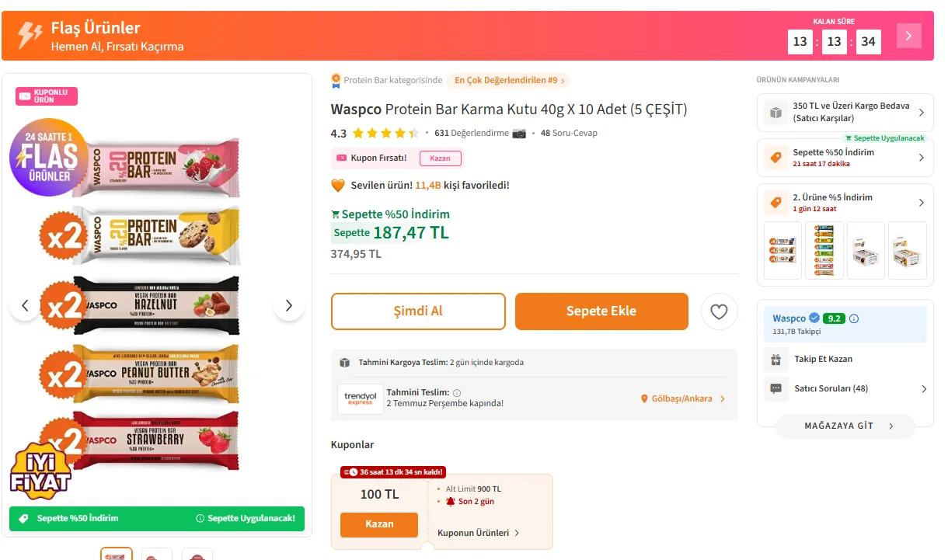Change delivery location Gölbaşı/Ankara
Screen dimensions: 948x560
coord(682,398)
